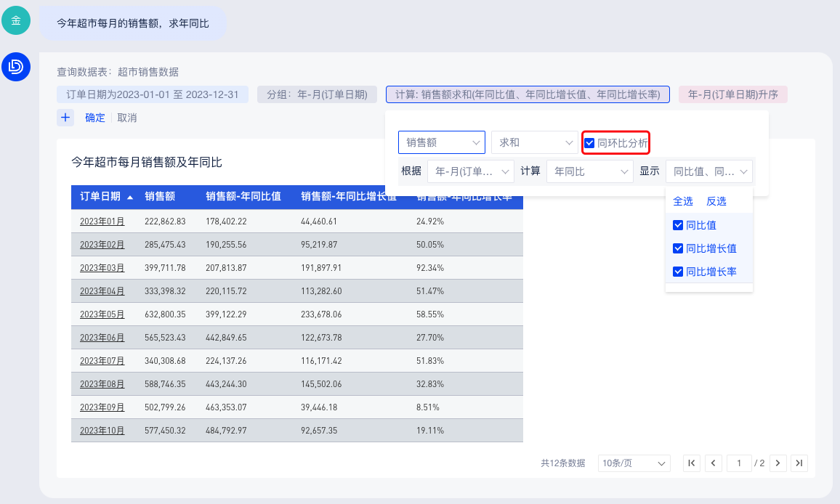Click 取消 to cancel changes

(x=127, y=118)
